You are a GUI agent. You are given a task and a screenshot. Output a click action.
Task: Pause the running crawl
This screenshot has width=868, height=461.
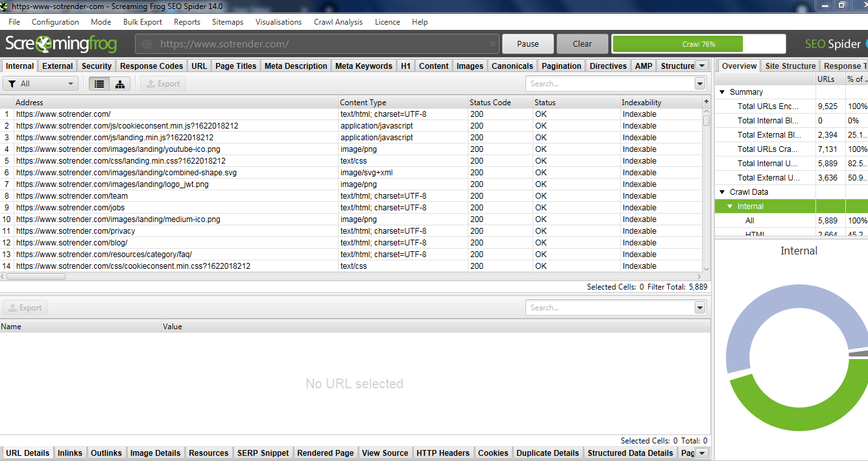point(527,44)
